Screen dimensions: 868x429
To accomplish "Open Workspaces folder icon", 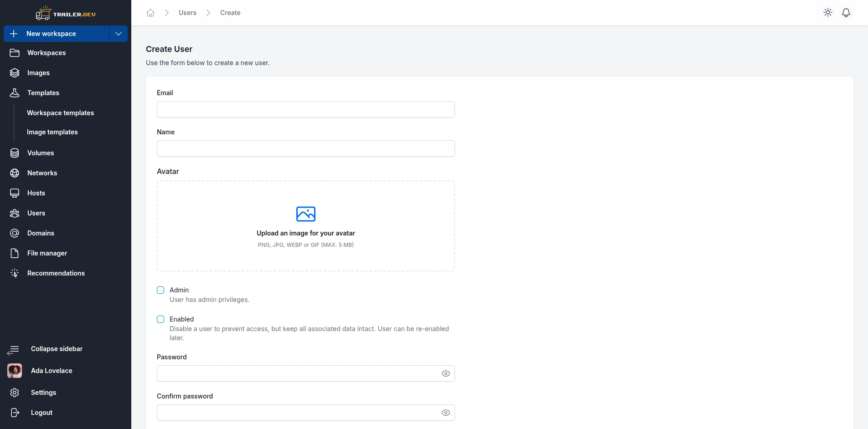I will (x=15, y=53).
